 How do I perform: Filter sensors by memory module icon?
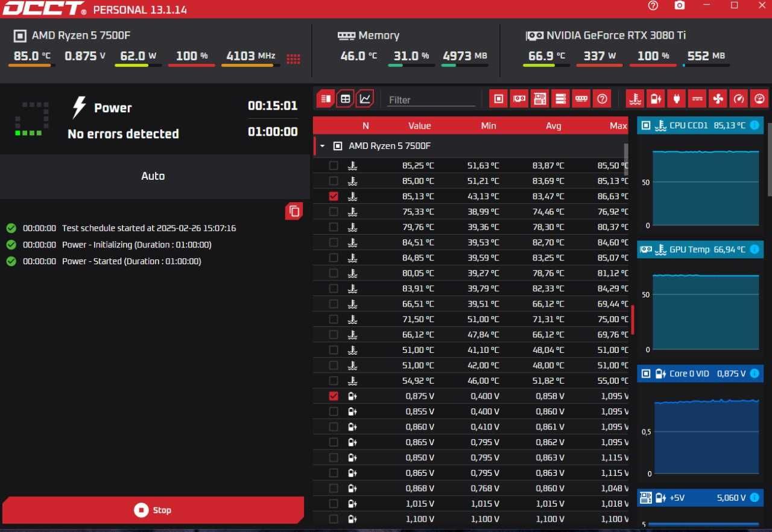[581, 99]
